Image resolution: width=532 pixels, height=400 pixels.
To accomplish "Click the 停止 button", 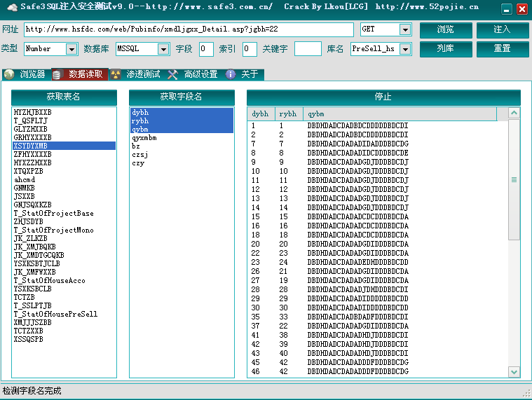I will pyautogui.click(x=383, y=97).
